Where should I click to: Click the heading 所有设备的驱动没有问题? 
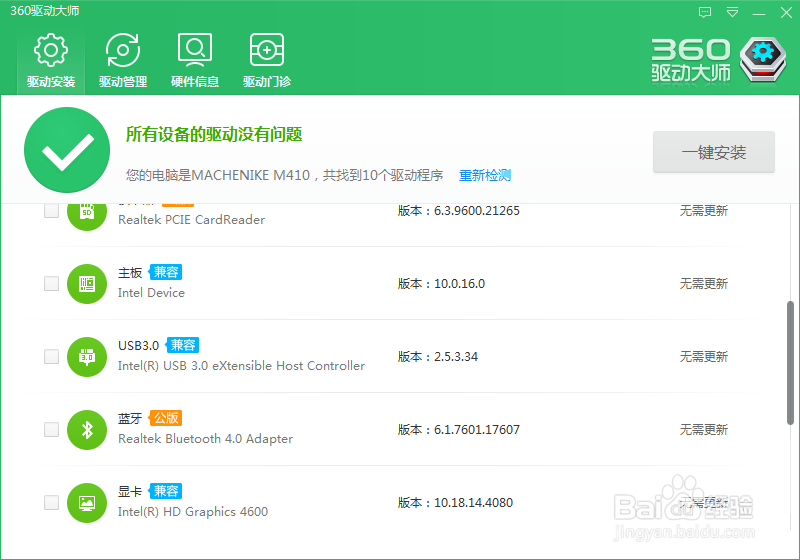pos(214,134)
